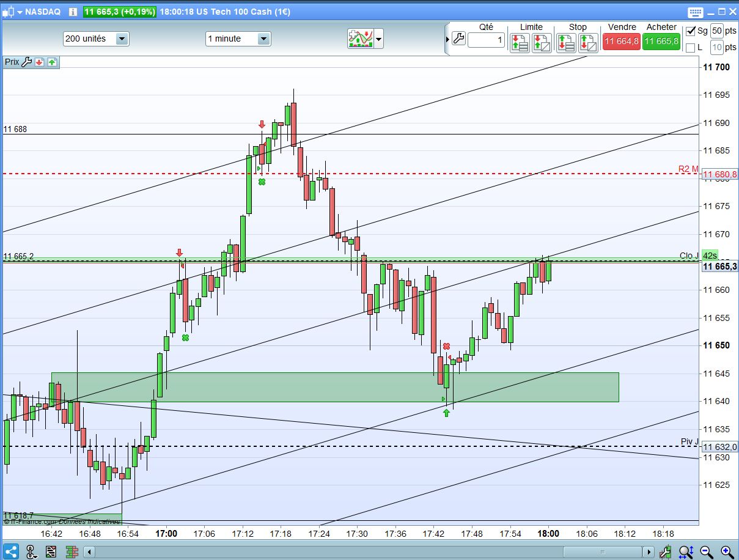Click the zoom-out magnifier icon
Viewport: 739px width, 560px height.
[706, 552]
